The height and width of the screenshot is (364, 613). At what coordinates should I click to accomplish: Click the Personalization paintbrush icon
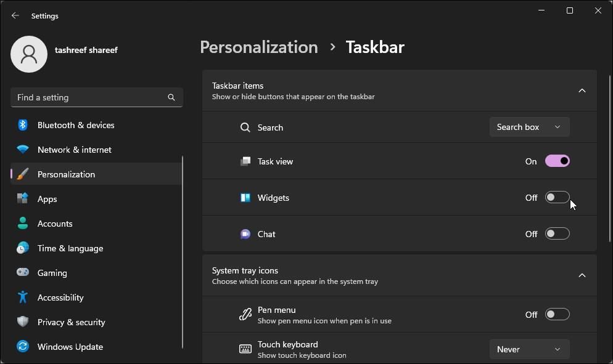pyautogui.click(x=23, y=174)
